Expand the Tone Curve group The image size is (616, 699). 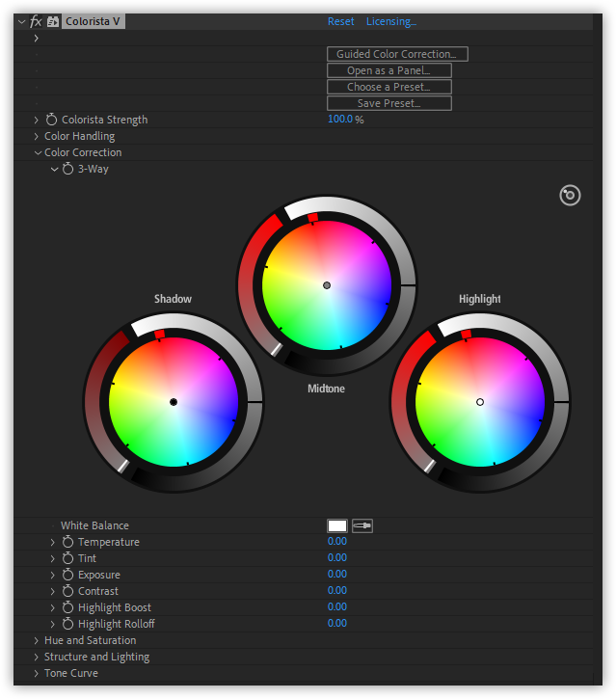pos(36,674)
